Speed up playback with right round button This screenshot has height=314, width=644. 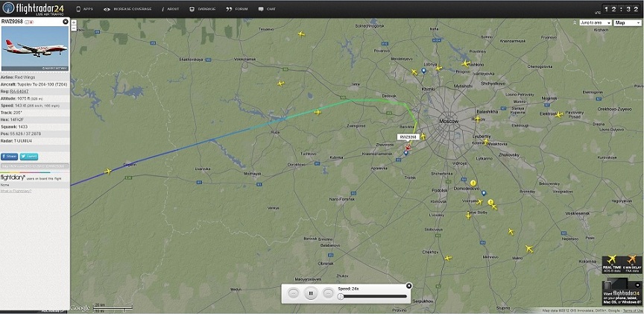click(328, 293)
